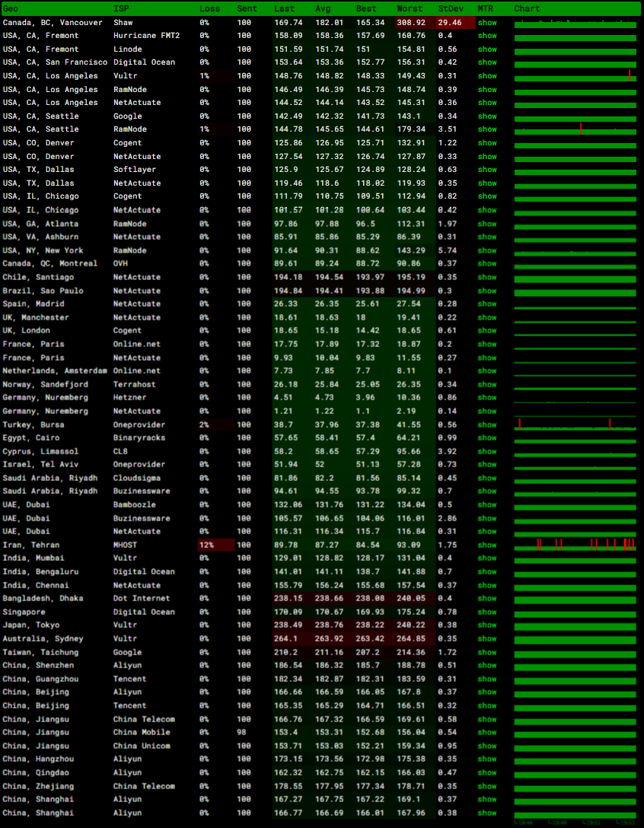The image size is (644, 828).
Task: Open MTR for Bangladesh, Dhaka Dot Internet
Action: [487, 598]
